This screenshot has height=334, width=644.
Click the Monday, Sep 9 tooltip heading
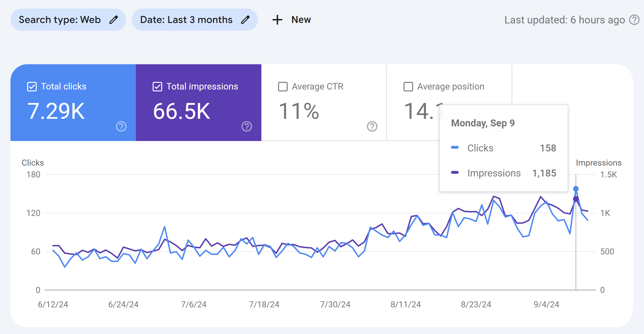point(483,123)
